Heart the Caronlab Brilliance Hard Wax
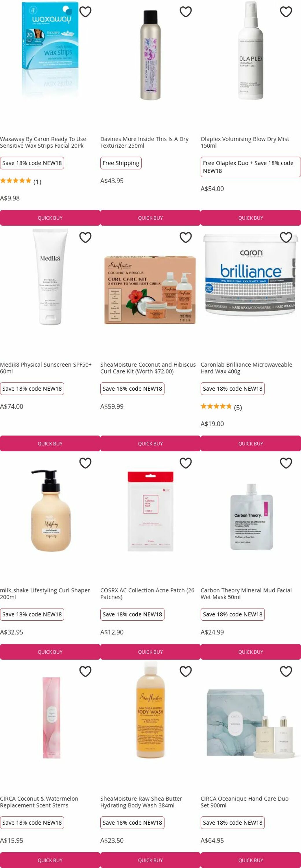The width and height of the screenshot is (301, 868). (x=286, y=238)
